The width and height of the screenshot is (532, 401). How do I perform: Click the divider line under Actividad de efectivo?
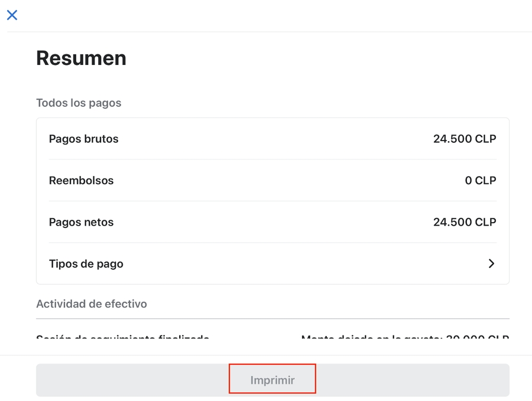coord(273,319)
